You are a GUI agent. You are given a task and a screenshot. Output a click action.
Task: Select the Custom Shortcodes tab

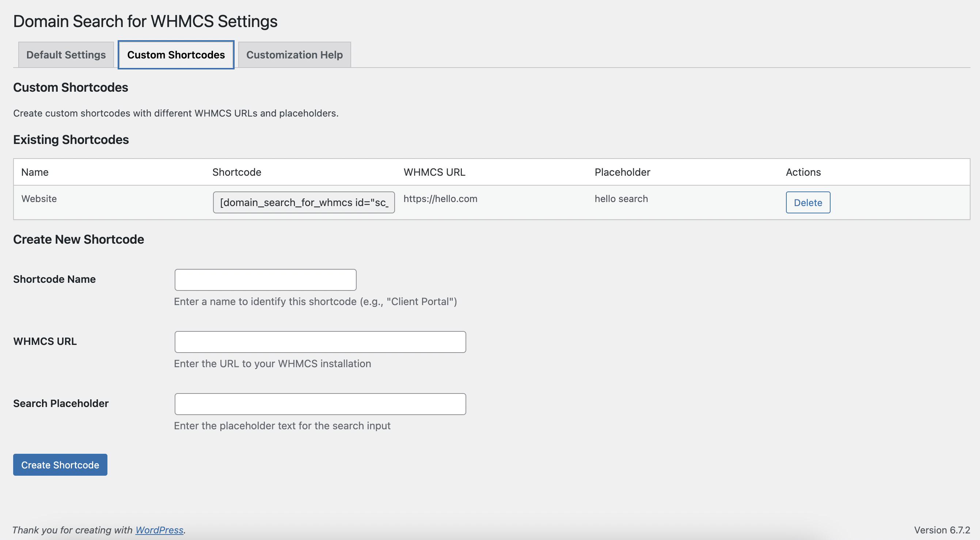[x=176, y=55]
